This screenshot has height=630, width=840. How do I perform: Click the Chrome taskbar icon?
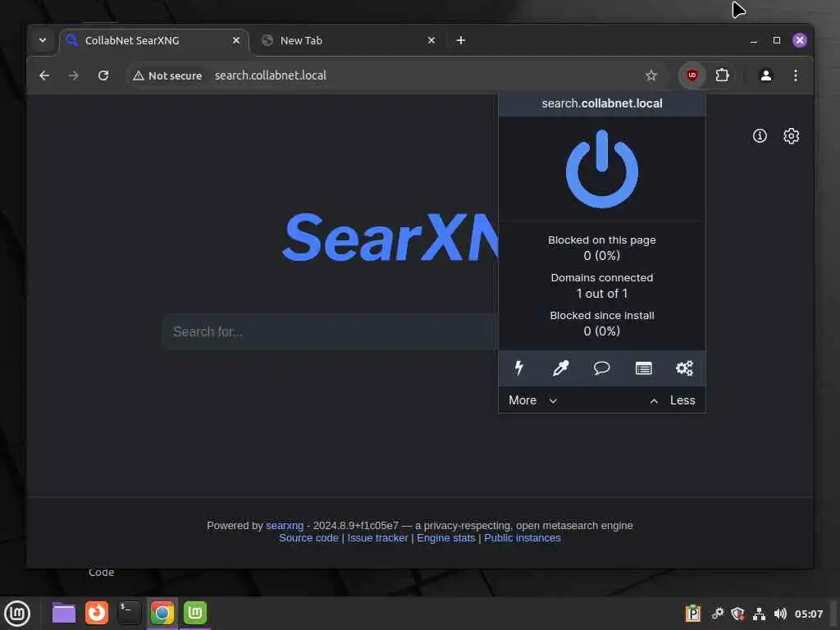click(x=162, y=613)
